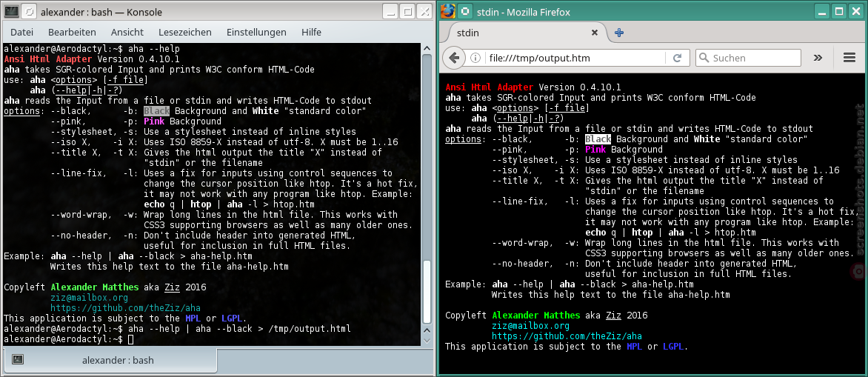Click the blue LGPL text in Firefox page
Screen dimensions: 868x377
click(674, 347)
